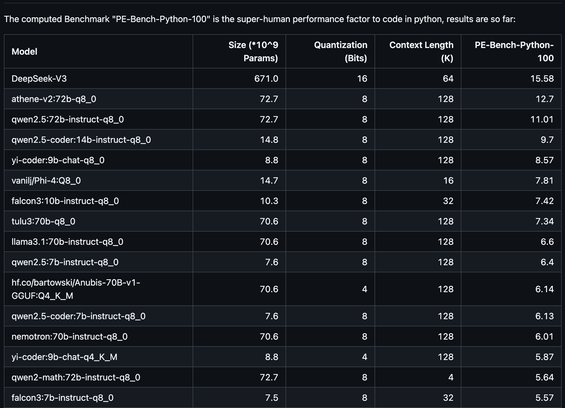Click the Size (*10^9 Params) header
The image size is (565, 408).
point(253,52)
